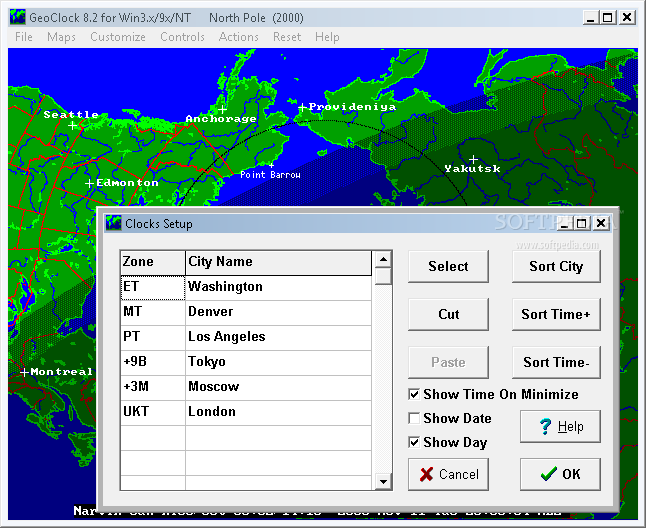Viewport: 646px width, 528px height.
Task: Click the Cut button
Action: pyautogui.click(x=448, y=314)
